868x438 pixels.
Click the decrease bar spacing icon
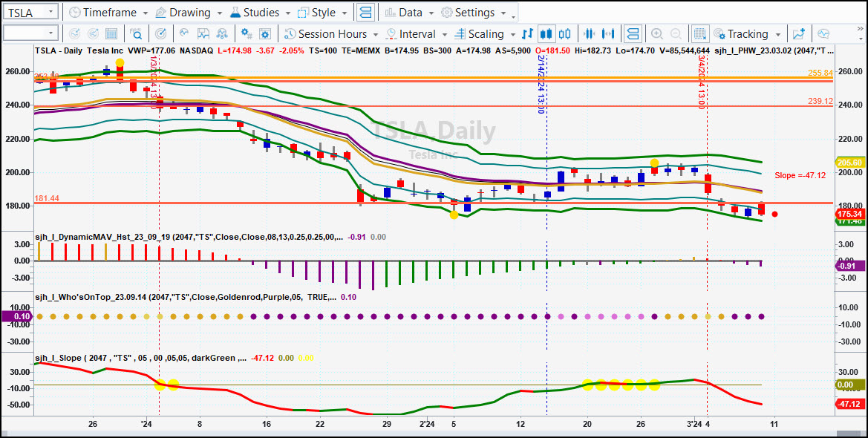[590, 33]
